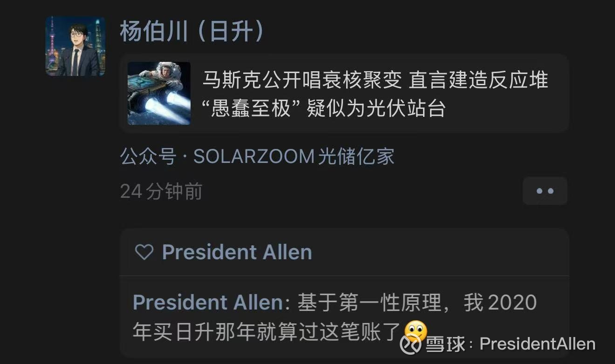Tap the two-dot more actions button

click(545, 191)
